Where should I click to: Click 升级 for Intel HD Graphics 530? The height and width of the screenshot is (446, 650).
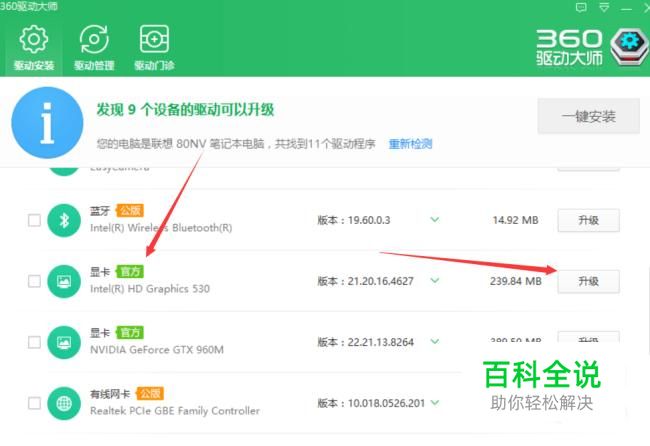[x=589, y=281]
